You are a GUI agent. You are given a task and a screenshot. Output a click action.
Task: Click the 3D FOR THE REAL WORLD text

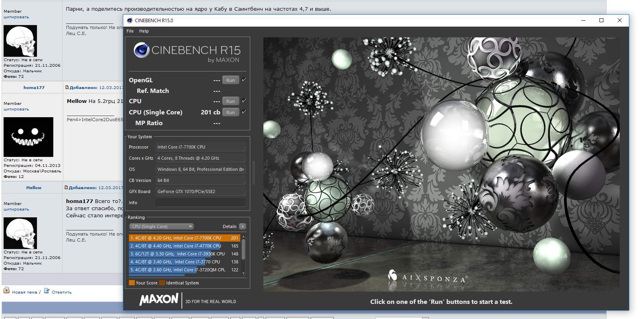pyautogui.click(x=211, y=302)
